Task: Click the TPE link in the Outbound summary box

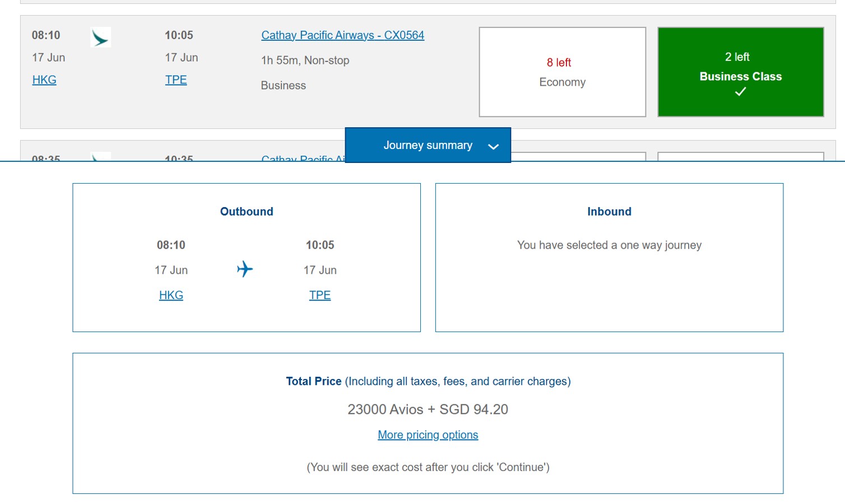Action: click(320, 295)
